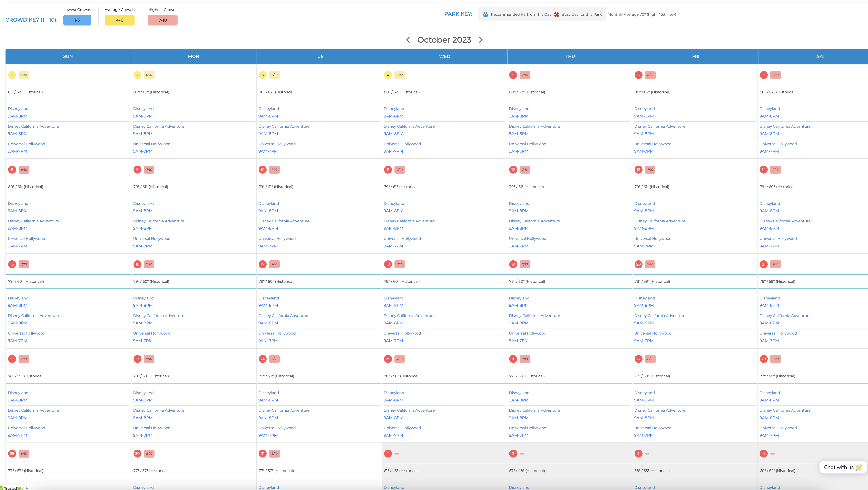This screenshot has height=490, width=868.
Task: Click the yellow 4-6 Average Crowds swatch
Action: coord(120,20)
